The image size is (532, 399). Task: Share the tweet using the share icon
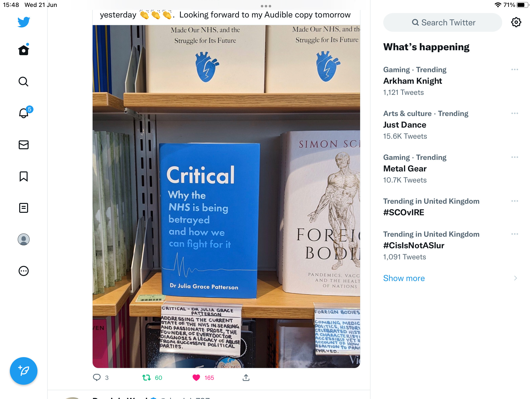246,378
